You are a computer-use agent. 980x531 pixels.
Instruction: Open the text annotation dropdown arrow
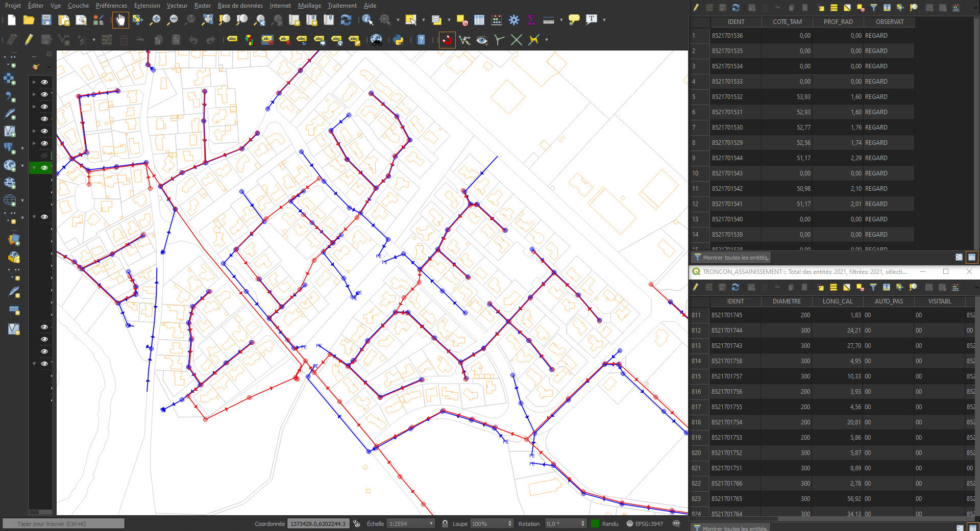pyautogui.click(x=604, y=20)
